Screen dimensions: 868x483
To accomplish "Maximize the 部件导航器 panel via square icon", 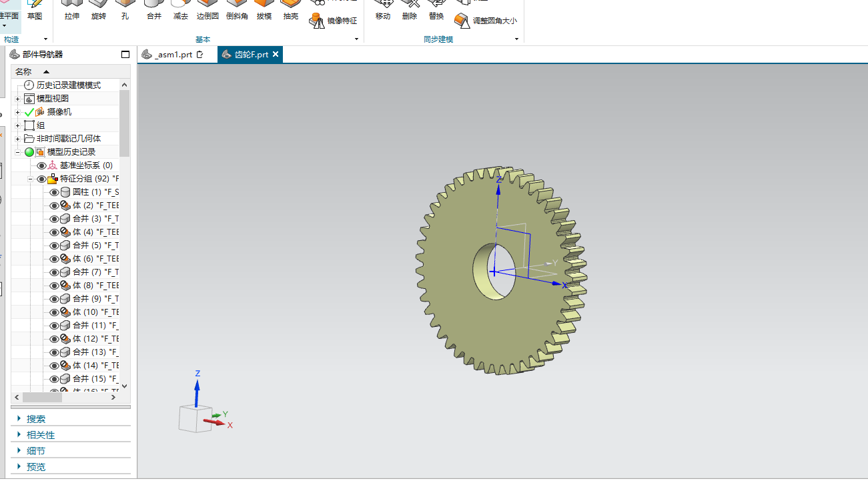I will (125, 55).
